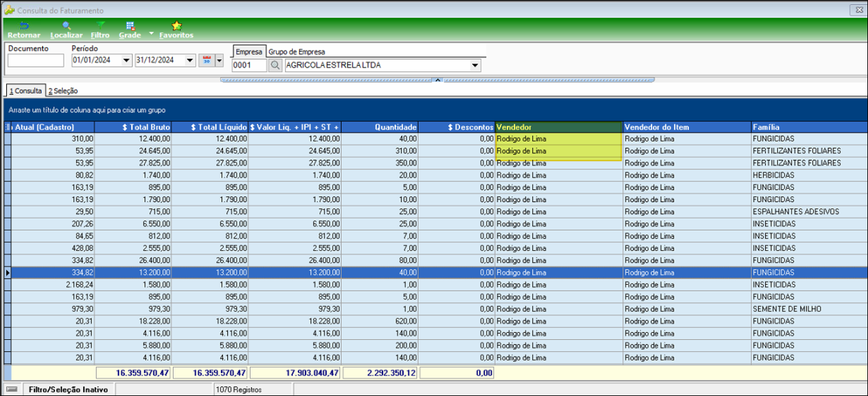This screenshot has height=396, width=868.
Task: Click the quantity cell 200,00
Action: pos(380,345)
